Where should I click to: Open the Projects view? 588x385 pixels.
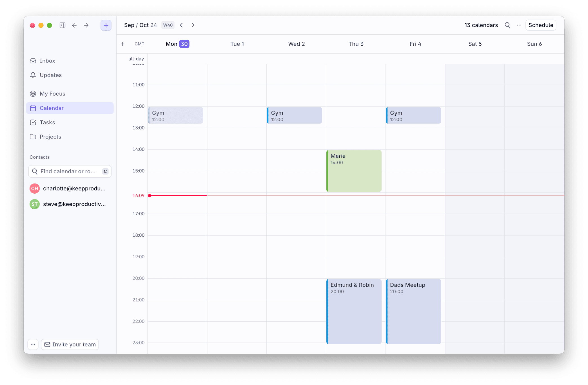pyautogui.click(x=51, y=136)
